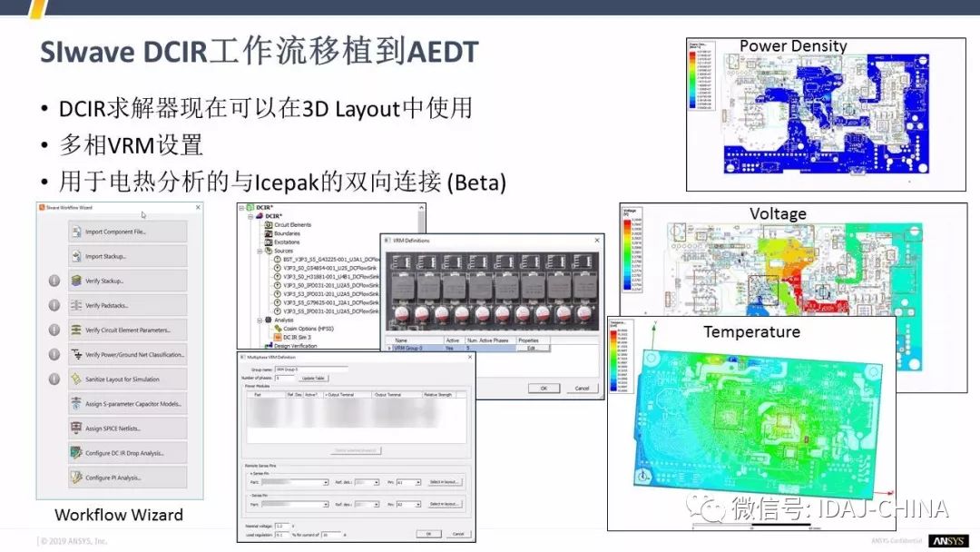Click the Temperature 3D board plot

(x=758, y=422)
